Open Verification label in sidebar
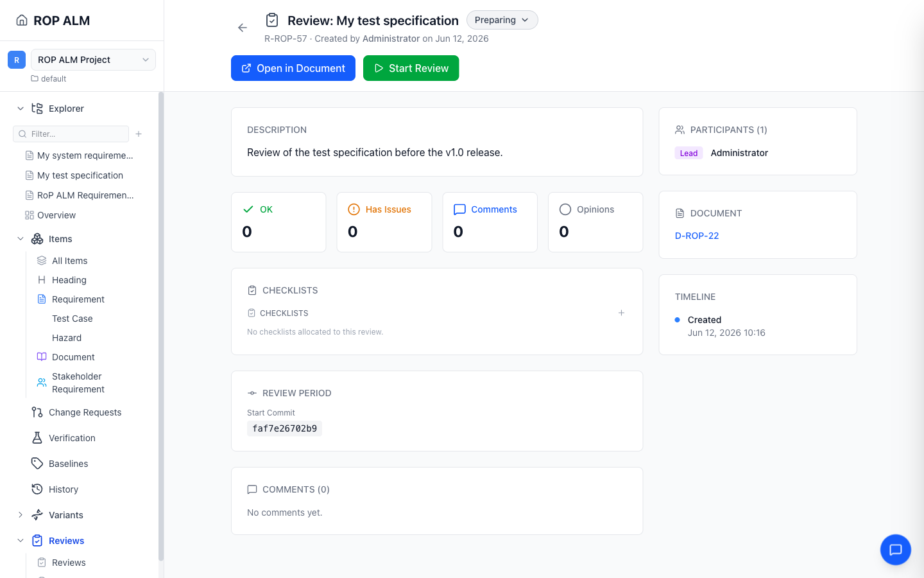Viewport: 924px width, 578px height. click(72, 438)
